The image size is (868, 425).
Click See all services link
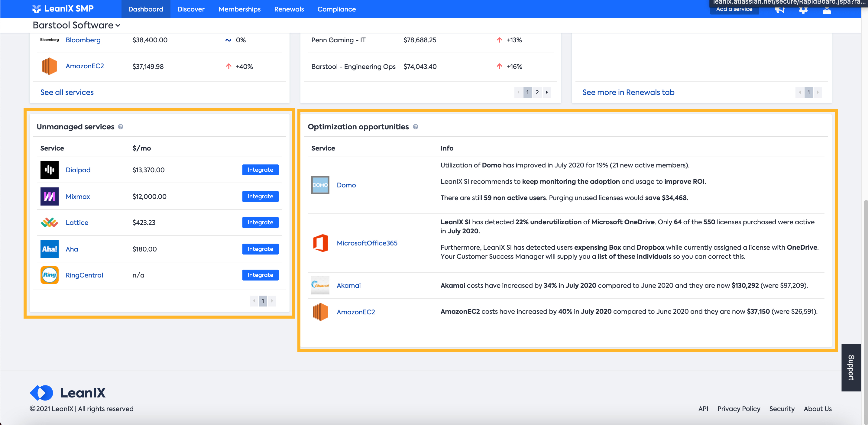point(67,92)
